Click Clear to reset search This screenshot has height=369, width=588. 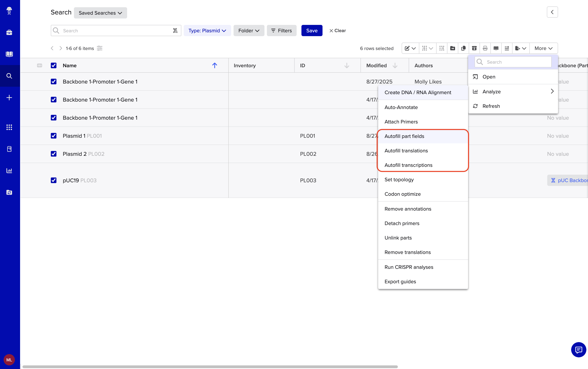point(337,31)
